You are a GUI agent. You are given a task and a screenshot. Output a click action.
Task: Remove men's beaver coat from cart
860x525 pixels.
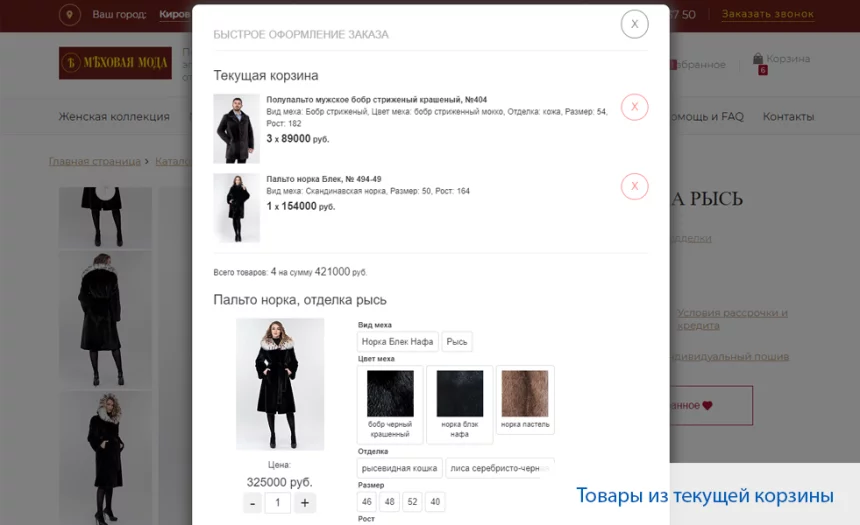pos(634,107)
